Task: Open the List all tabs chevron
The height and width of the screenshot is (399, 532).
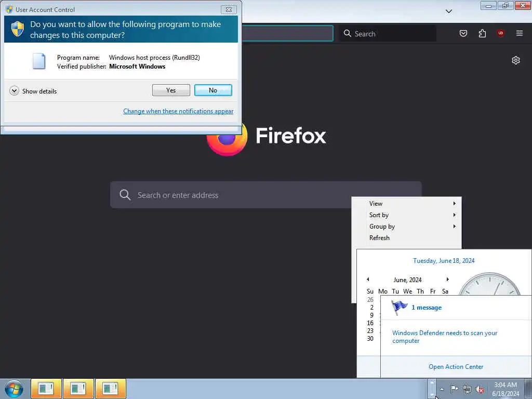Action: tap(448, 11)
